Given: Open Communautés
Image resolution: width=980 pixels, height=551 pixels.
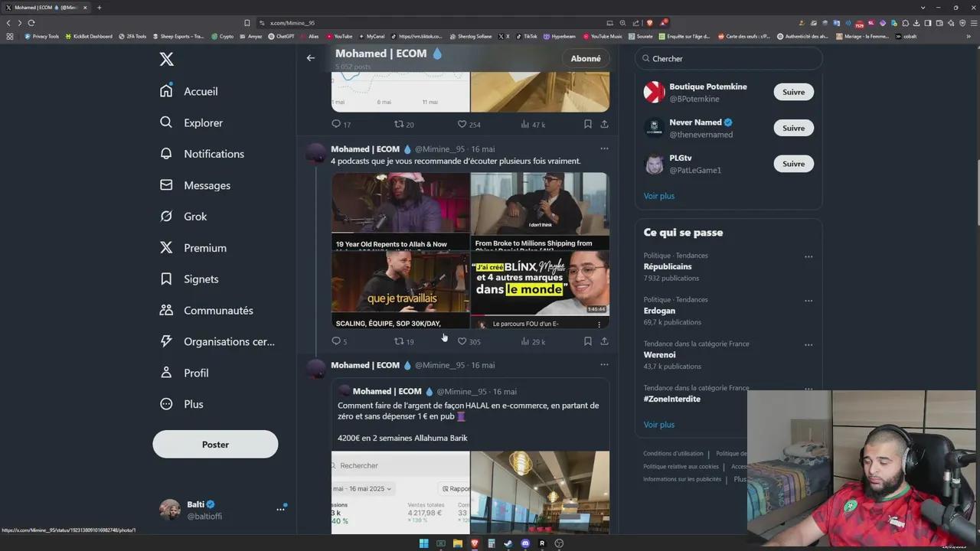Looking at the screenshot, I should (x=206, y=311).
